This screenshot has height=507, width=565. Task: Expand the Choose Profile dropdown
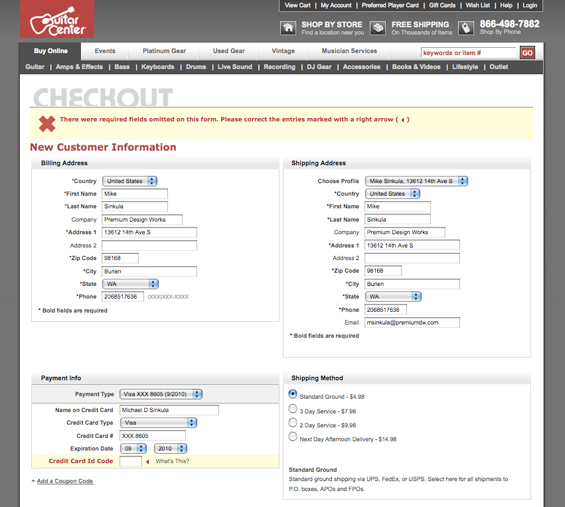417,181
